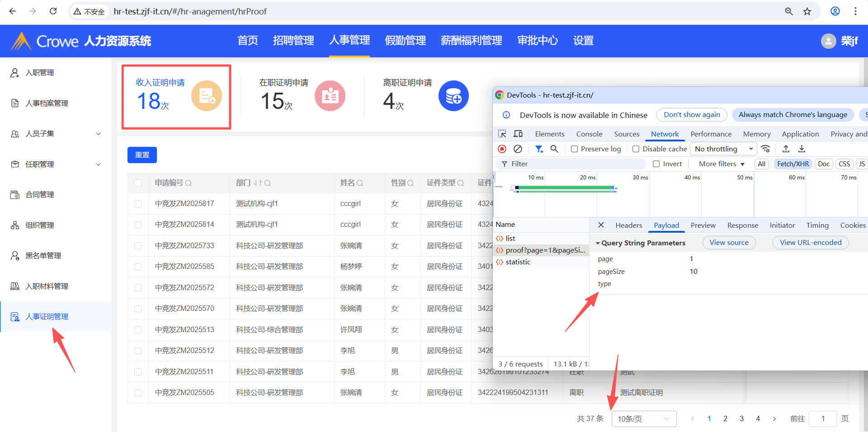Click the 重置 button
This screenshot has height=432, width=868.
point(142,155)
